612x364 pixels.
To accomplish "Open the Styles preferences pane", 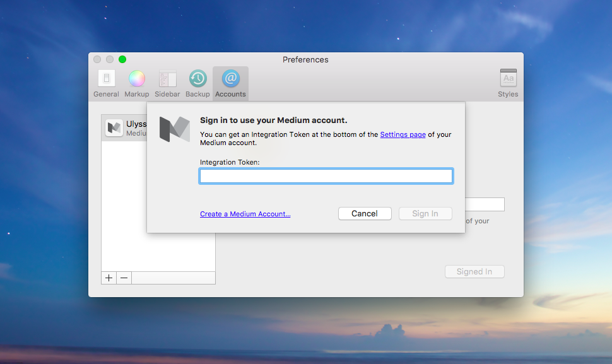I will 508,84.
